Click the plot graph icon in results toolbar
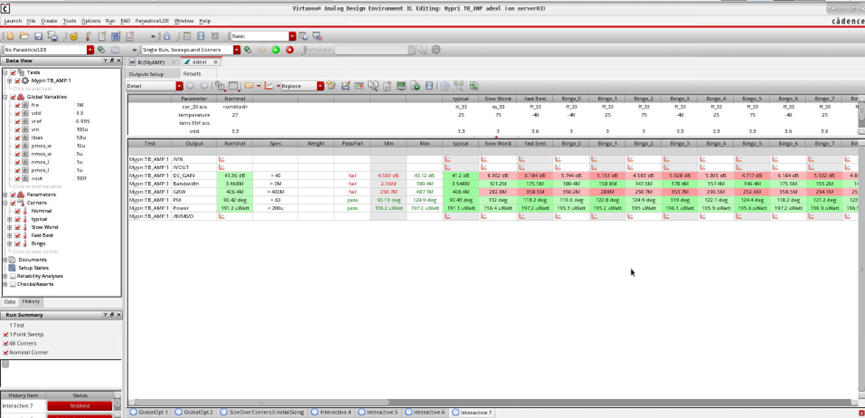865x418 pixels. [x=269, y=86]
